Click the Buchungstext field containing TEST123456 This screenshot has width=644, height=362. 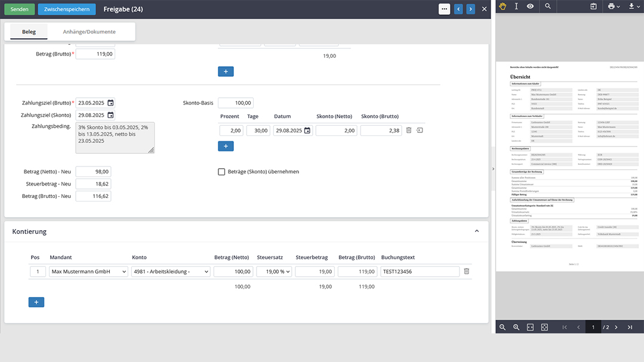420,271
